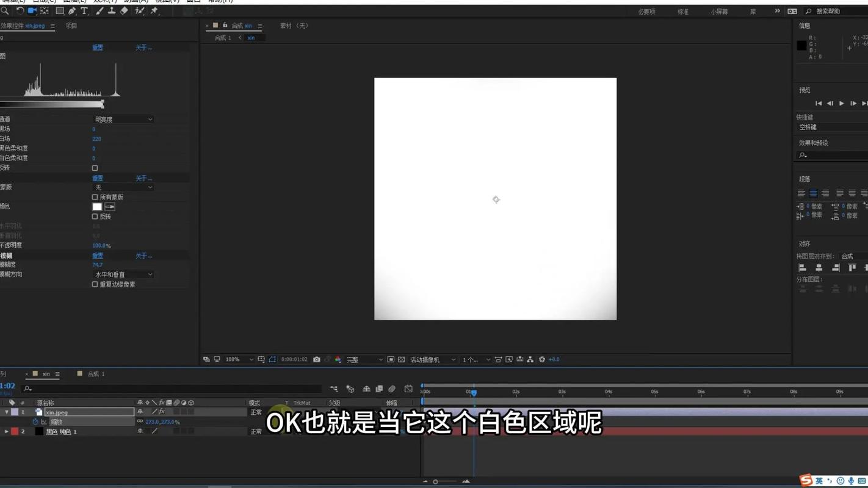Enable the 反转 checkbox in the Levels effect
The height and width of the screenshot is (488, 868).
[95, 168]
